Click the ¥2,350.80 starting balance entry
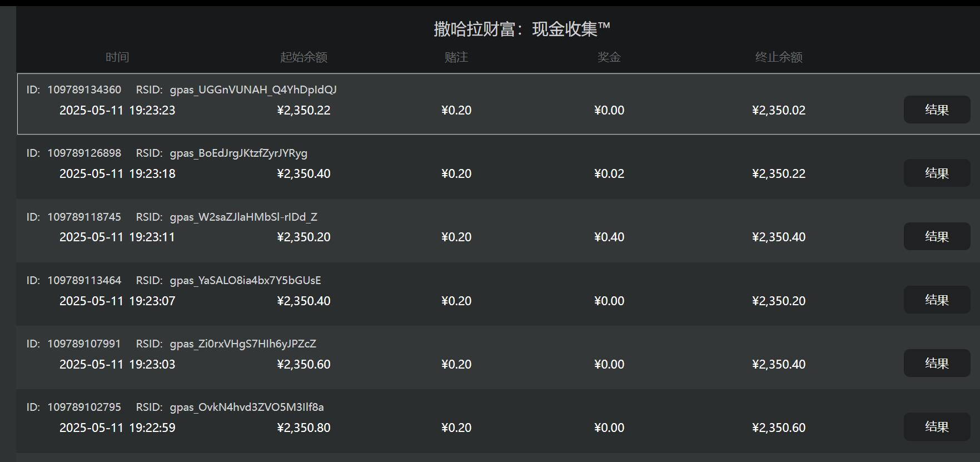Viewport: 980px width, 462px height. click(x=304, y=428)
